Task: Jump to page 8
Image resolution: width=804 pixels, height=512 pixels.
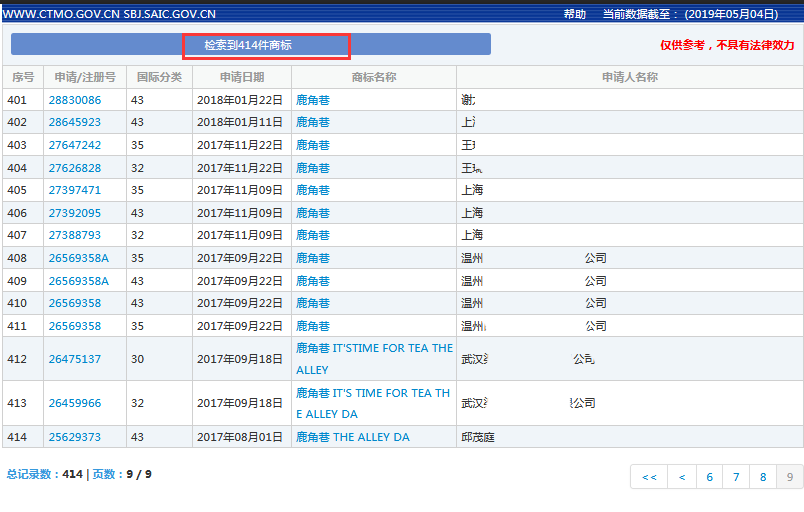Action: (763, 477)
